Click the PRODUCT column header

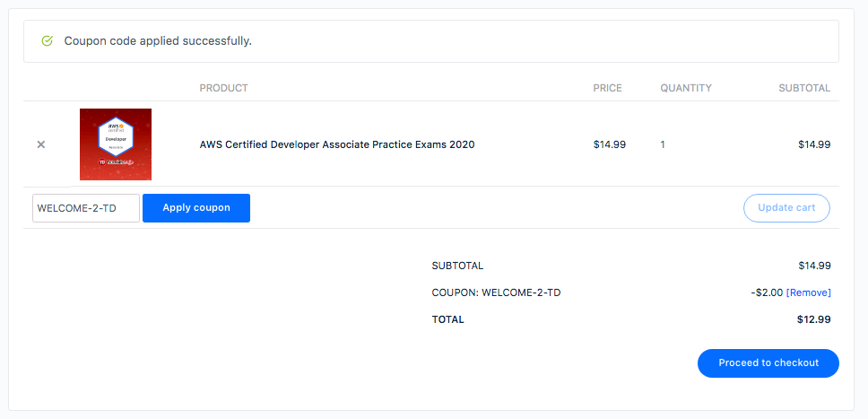tap(223, 88)
